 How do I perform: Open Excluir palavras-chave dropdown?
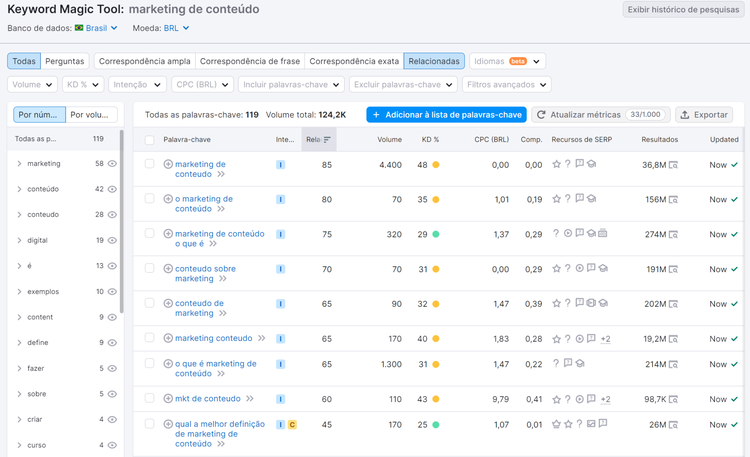coord(403,85)
